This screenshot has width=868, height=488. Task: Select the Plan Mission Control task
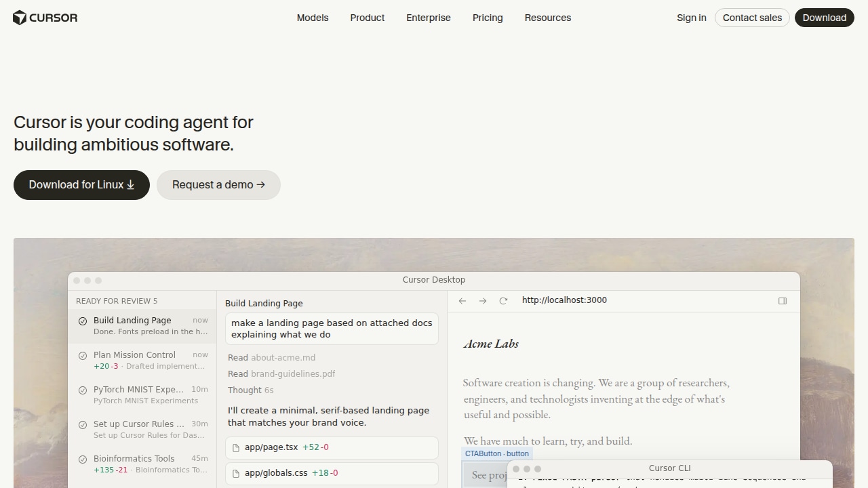pos(142,361)
